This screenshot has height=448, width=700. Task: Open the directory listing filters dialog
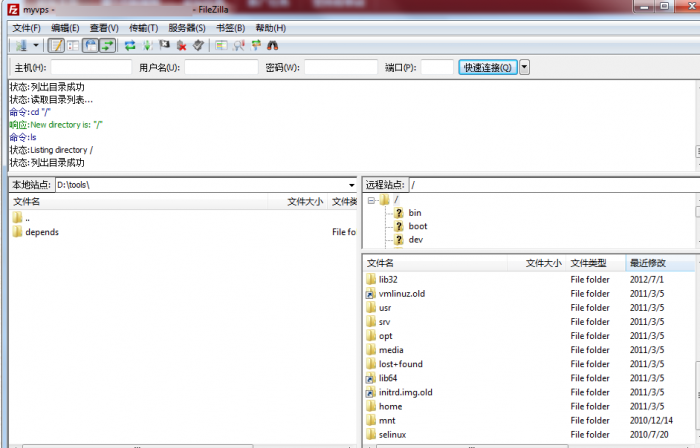pos(221,46)
